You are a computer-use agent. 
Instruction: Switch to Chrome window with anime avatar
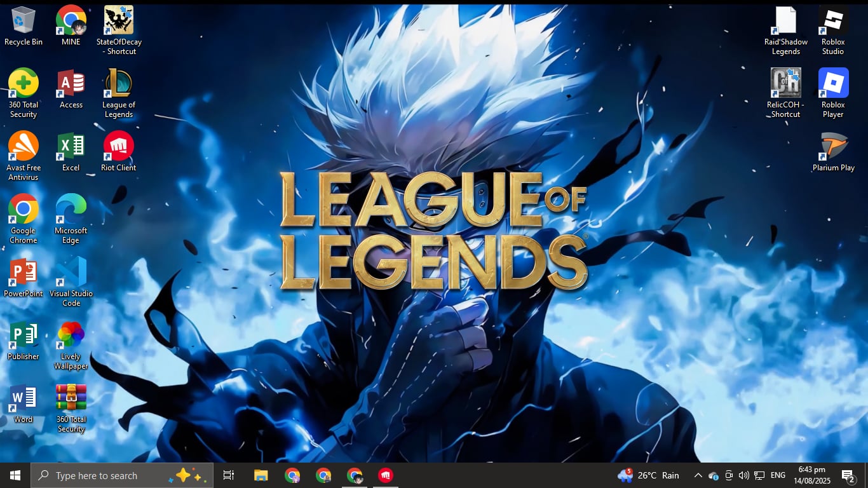pos(355,475)
